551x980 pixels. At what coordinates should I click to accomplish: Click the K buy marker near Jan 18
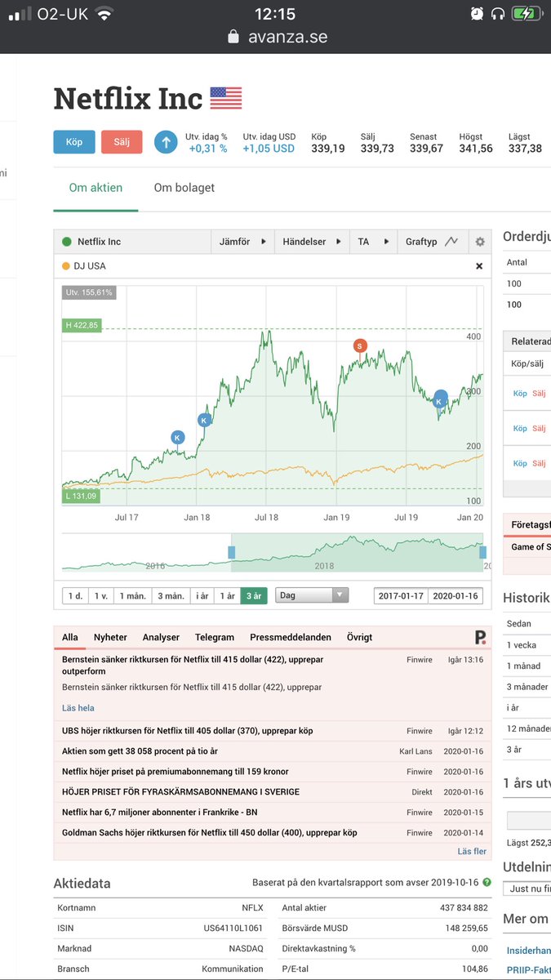pyautogui.click(x=204, y=420)
